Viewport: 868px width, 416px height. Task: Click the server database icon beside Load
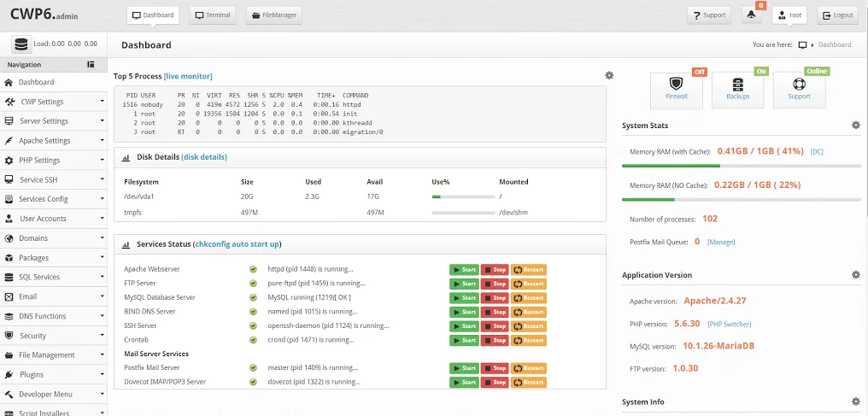point(21,44)
